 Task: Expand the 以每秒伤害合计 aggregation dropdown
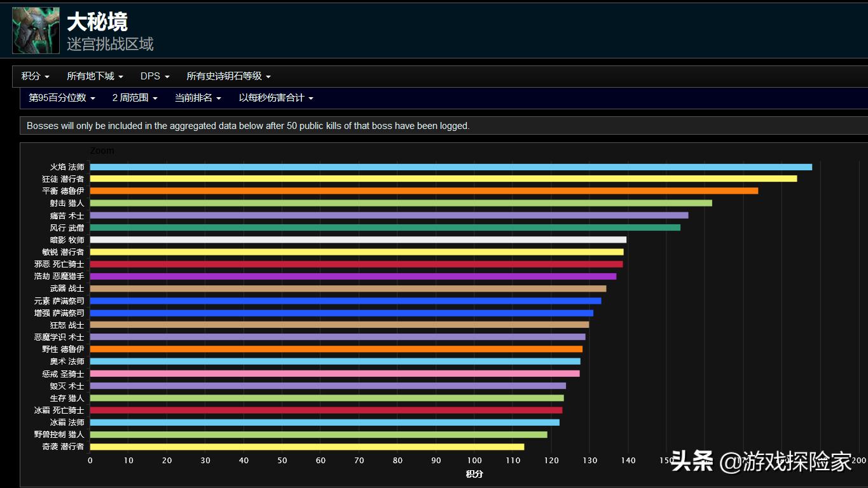pos(276,98)
